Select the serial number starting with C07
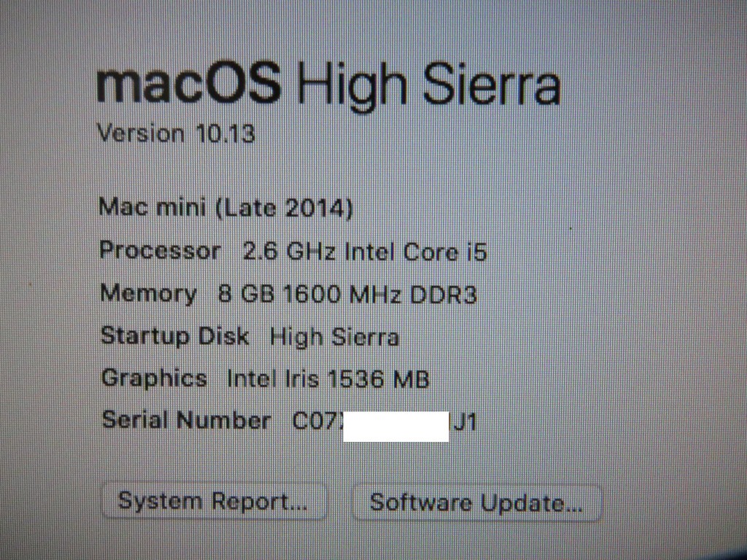 384,422
